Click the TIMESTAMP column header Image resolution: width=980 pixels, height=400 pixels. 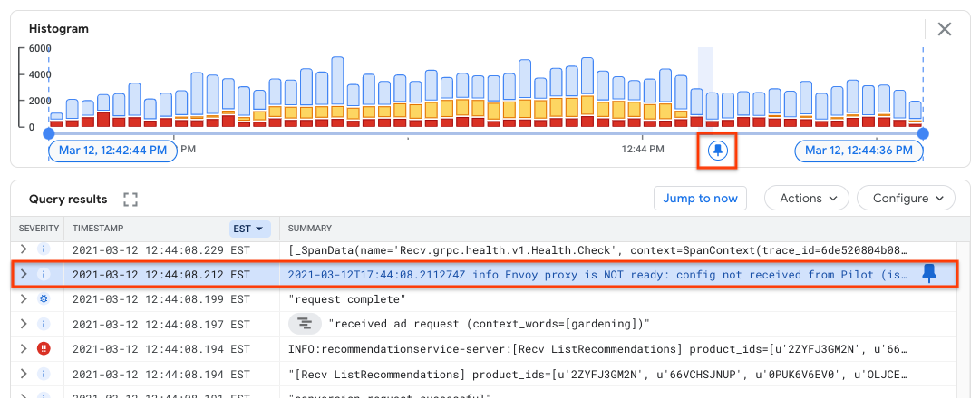click(99, 229)
